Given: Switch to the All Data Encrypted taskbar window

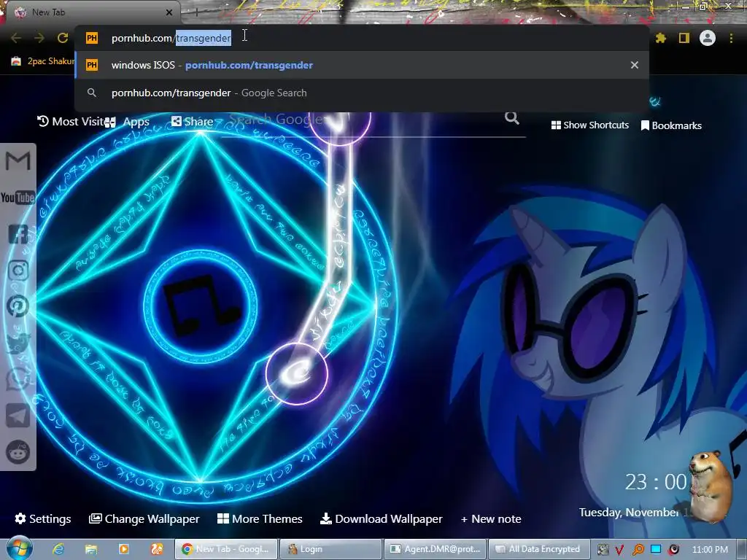Looking at the screenshot, I should pos(539,549).
